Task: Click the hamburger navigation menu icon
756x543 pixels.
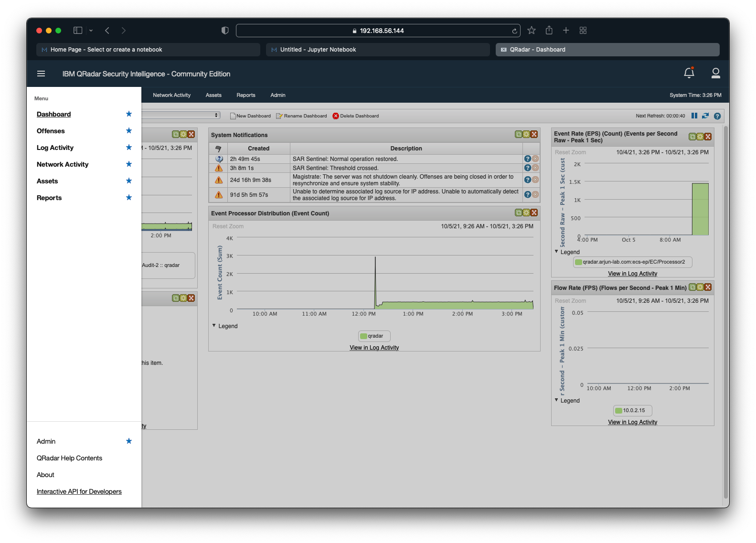Action: click(41, 74)
